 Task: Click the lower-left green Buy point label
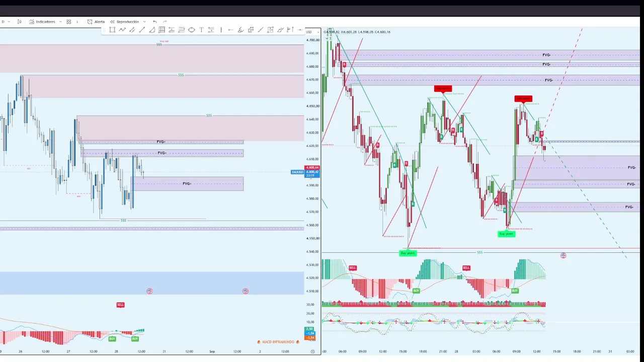click(408, 253)
